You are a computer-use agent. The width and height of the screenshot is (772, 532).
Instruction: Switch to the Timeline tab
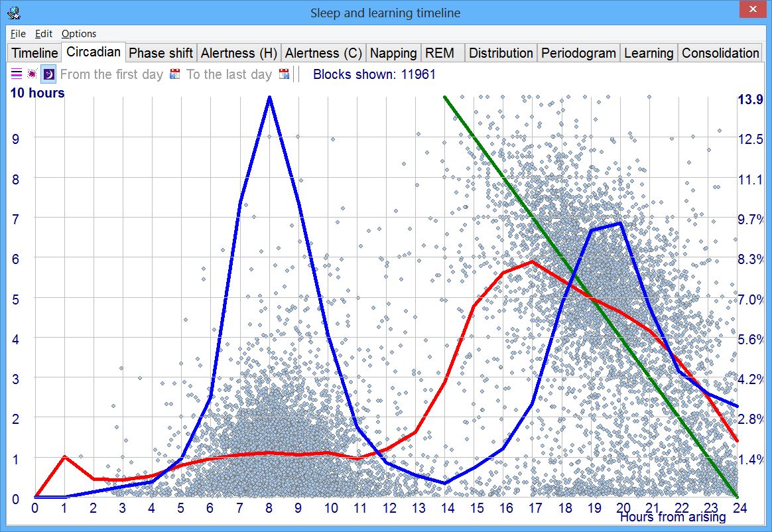click(x=34, y=53)
